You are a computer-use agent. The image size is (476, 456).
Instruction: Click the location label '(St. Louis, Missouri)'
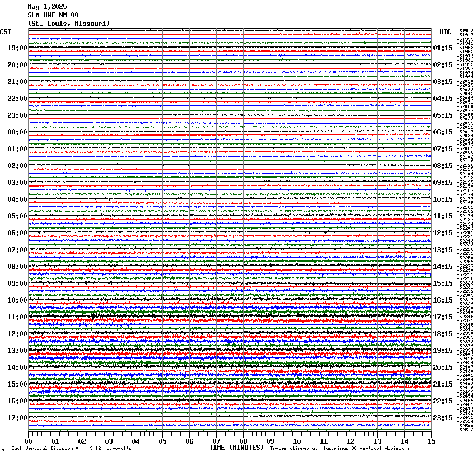click(x=69, y=24)
